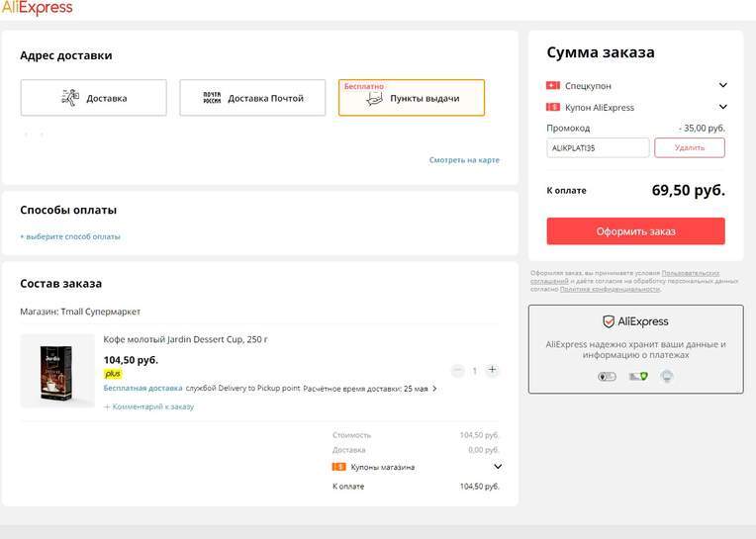Expand the Купон AliExpress dropdown
Image resolution: width=756 pixels, height=539 pixels.
[x=722, y=107]
